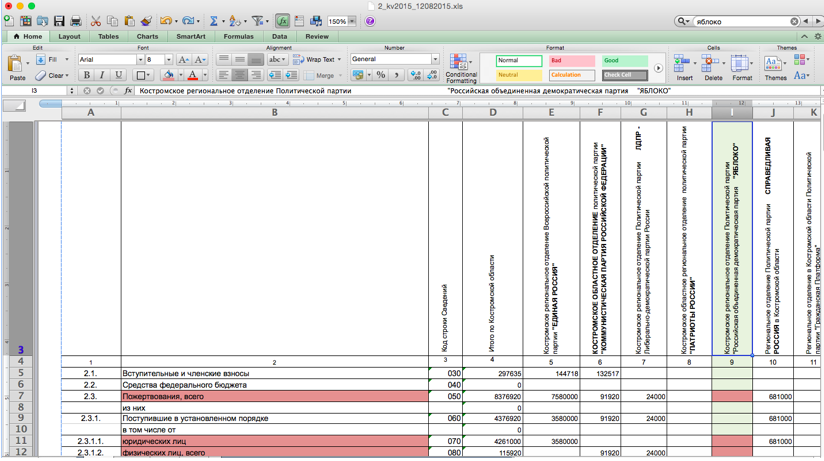Switch to the Formulas ribbon tab
The image size is (824, 461).
238,36
